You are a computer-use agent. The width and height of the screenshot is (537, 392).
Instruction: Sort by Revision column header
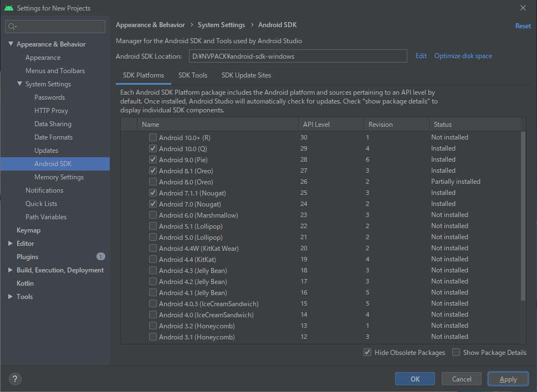pos(397,125)
